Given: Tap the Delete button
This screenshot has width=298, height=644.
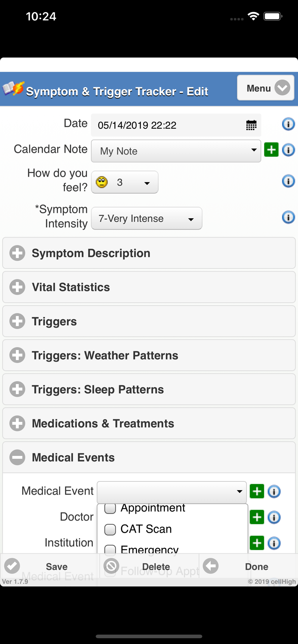Looking at the screenshot, I should pos(150,566).
